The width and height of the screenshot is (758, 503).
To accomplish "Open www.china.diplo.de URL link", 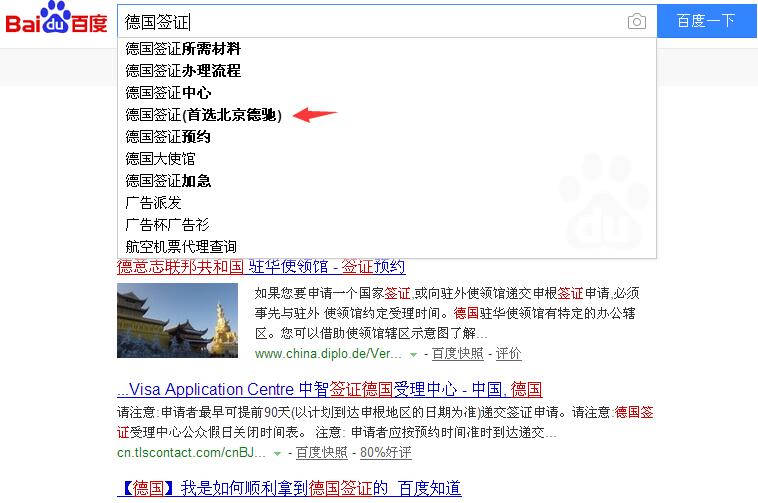I will [x=328, y=354].
